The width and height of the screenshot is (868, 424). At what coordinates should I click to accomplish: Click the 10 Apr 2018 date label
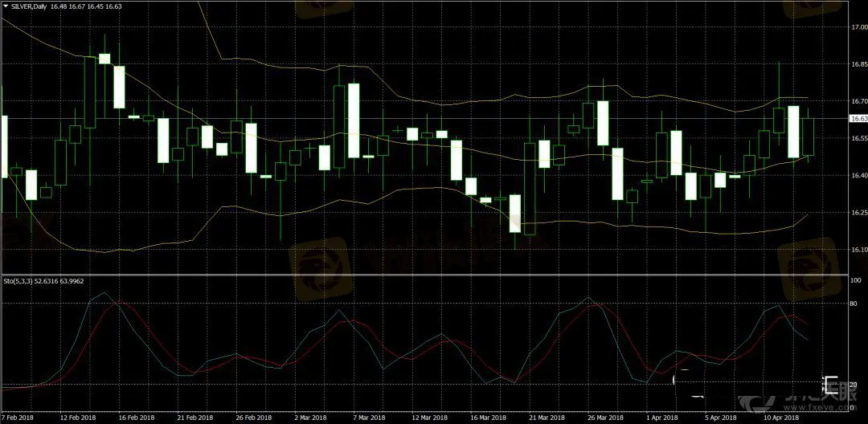click(780, 418)
